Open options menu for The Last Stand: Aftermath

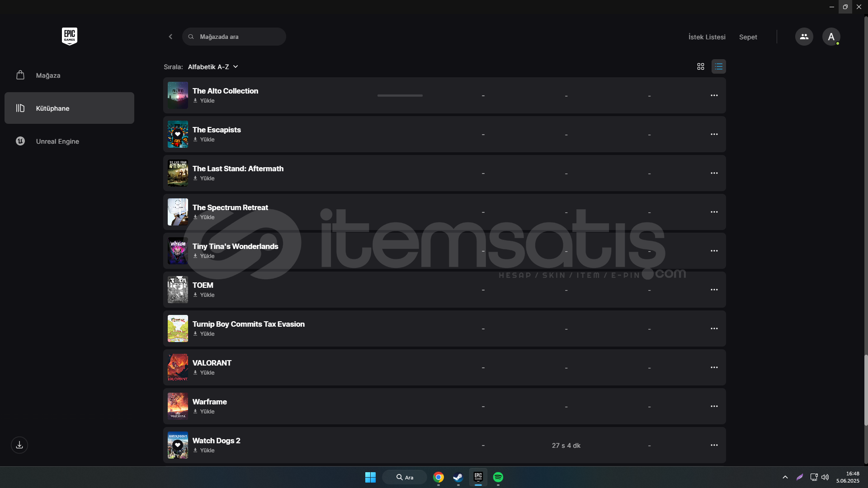tap(714, 173)
